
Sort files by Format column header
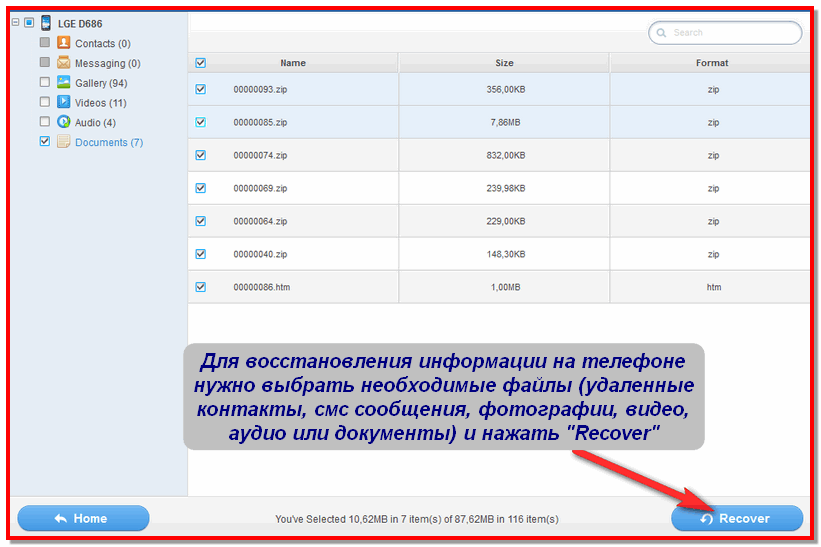pyautogui.click(x=712, y=63)
